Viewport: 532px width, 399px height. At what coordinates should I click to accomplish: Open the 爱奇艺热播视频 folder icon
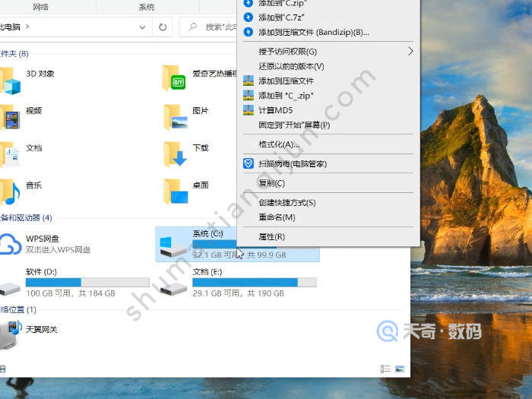174,78
